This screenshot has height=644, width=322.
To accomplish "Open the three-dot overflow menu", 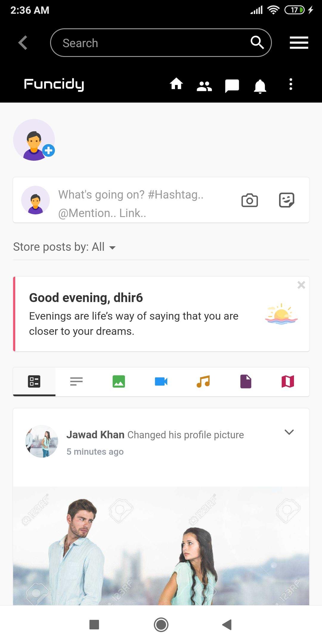I will tap(291, 84).
